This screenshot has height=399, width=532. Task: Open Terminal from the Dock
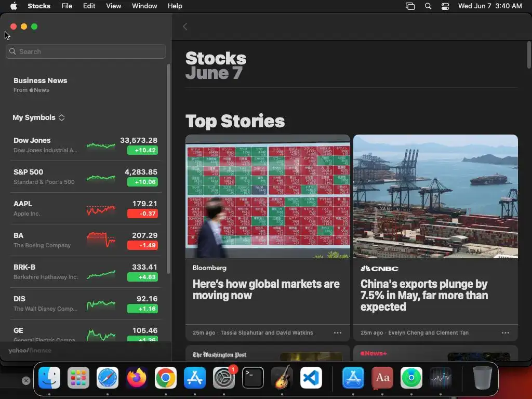tap(253, 378)
